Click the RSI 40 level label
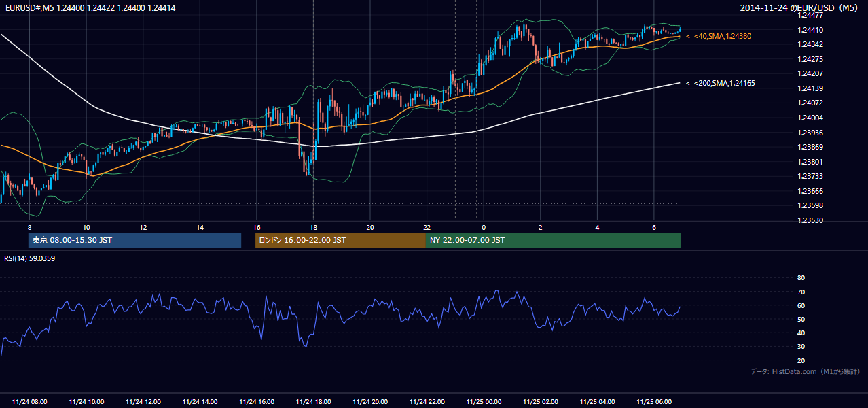 pos(801,333)
